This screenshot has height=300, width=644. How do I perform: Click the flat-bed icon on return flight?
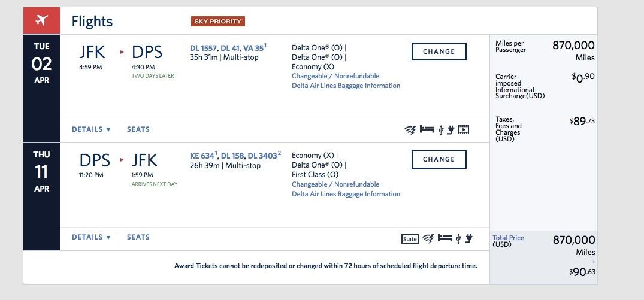click(x=444, y=238)
